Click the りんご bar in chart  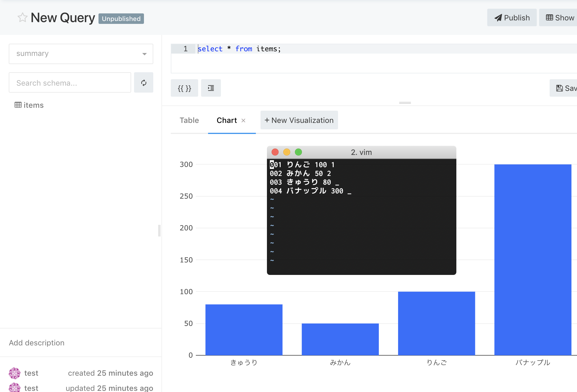(437, 323)
